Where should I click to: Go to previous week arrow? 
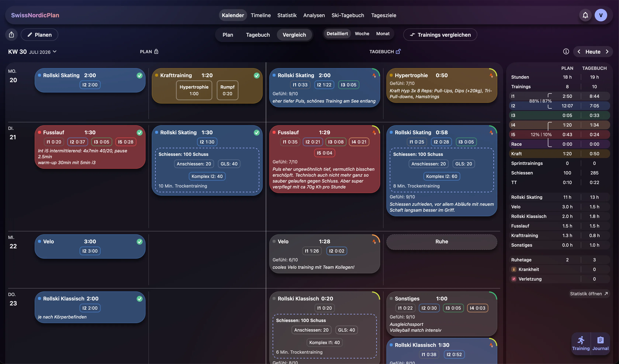point(579,52)
